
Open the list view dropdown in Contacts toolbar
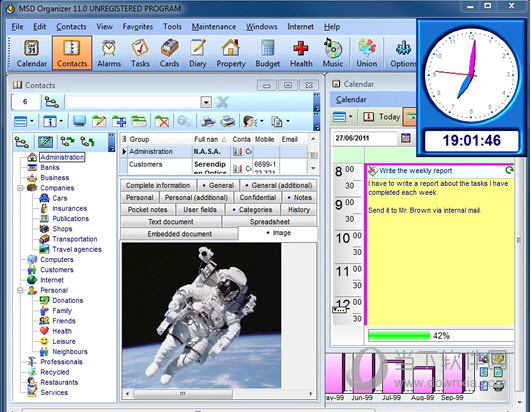[x=32, y=121]
